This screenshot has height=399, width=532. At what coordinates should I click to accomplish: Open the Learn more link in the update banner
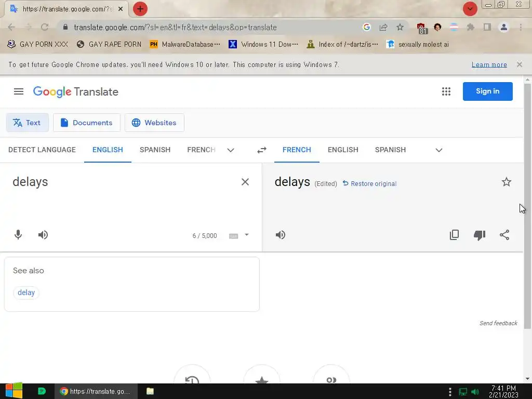[489, 64]
